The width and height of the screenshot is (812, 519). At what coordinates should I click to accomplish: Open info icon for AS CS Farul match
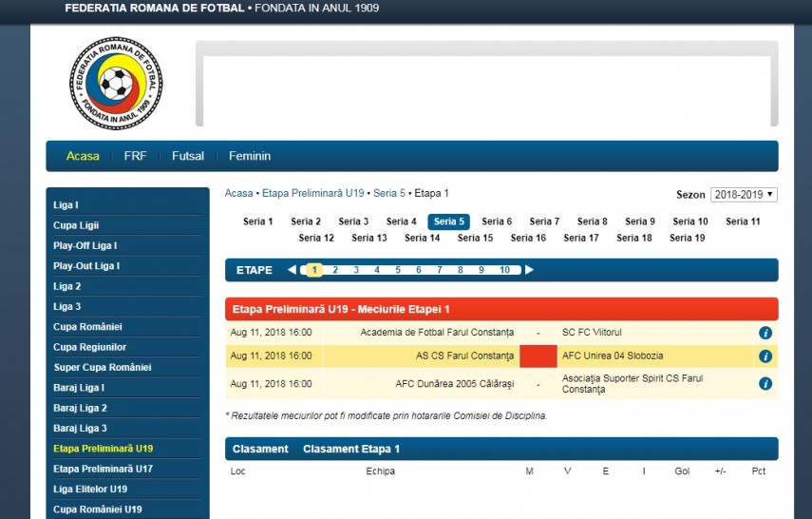[765, 356]
